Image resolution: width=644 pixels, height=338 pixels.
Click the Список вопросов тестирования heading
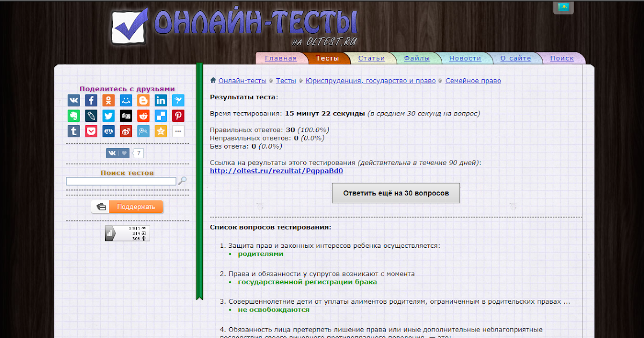tap(270, 227)
